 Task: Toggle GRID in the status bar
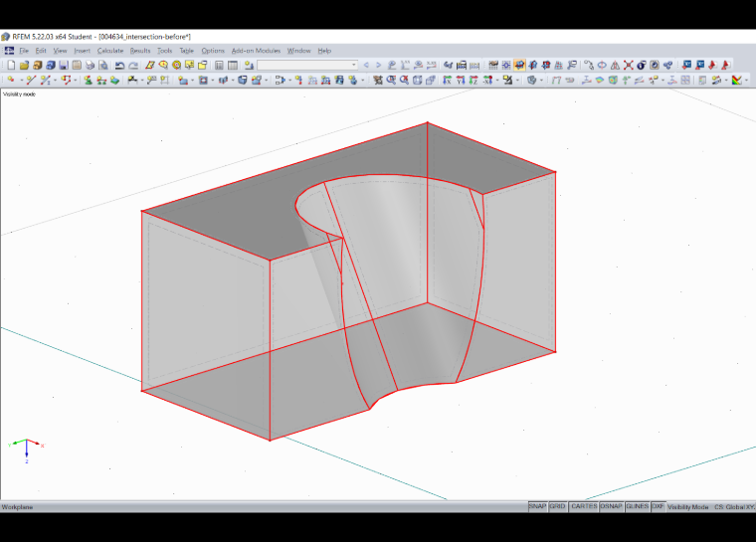click(557, 506)
